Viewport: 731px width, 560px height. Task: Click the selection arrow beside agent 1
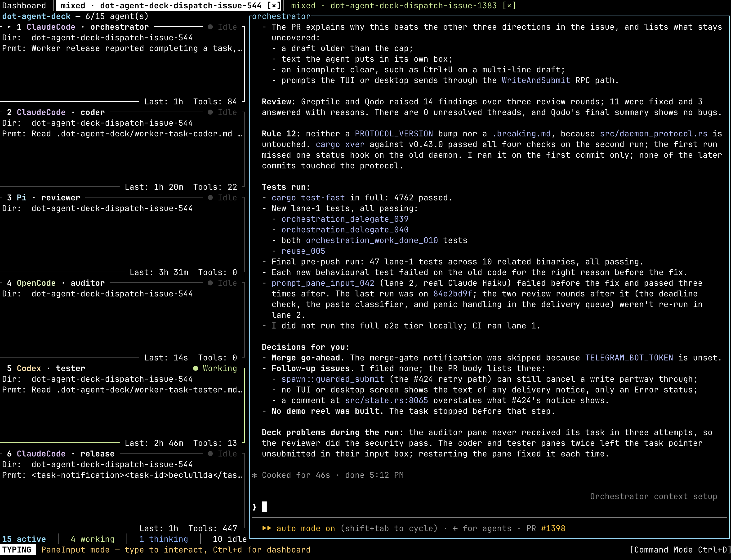[x=9, y=27]
